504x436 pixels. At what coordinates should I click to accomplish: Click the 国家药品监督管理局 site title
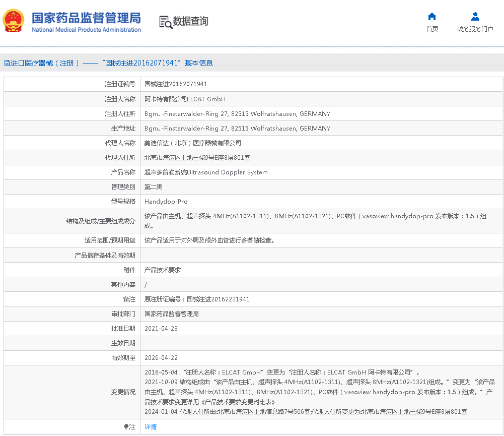pos(86,18)
